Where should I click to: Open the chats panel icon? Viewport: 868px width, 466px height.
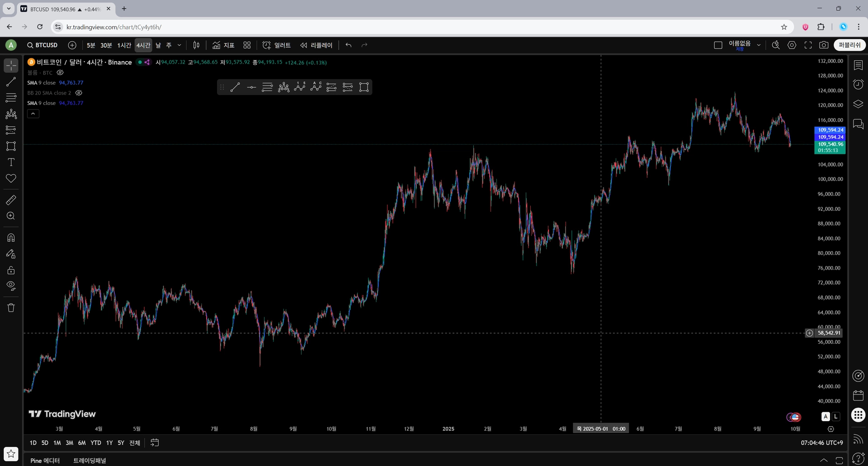pos(858,124)
